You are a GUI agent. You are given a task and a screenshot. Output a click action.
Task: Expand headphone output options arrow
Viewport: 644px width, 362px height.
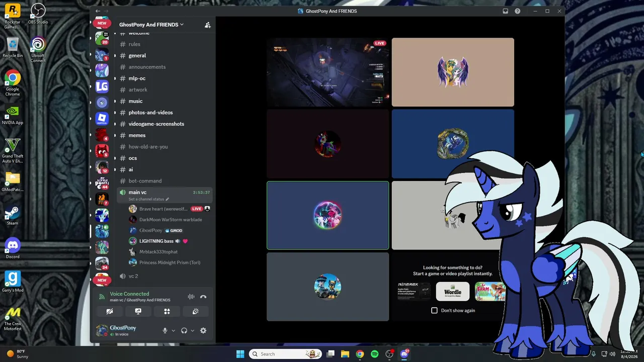(x=192, y=331)
